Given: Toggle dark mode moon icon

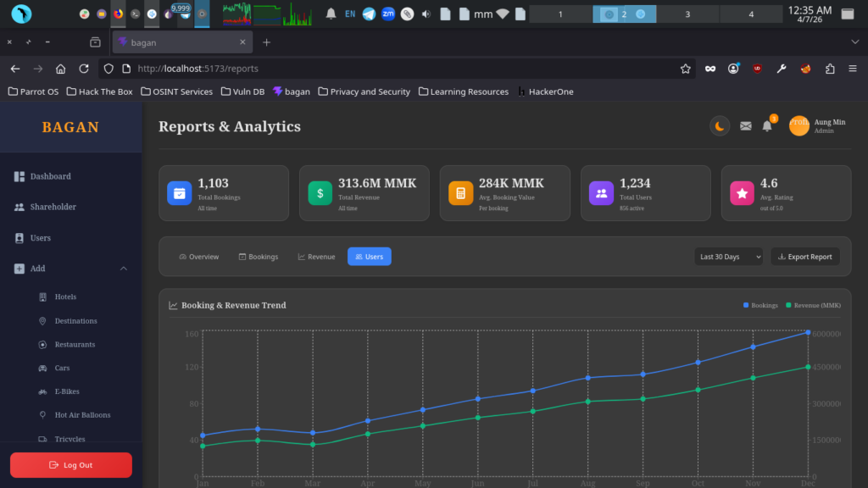Looking at the screenshot, I should click(720, 126).
